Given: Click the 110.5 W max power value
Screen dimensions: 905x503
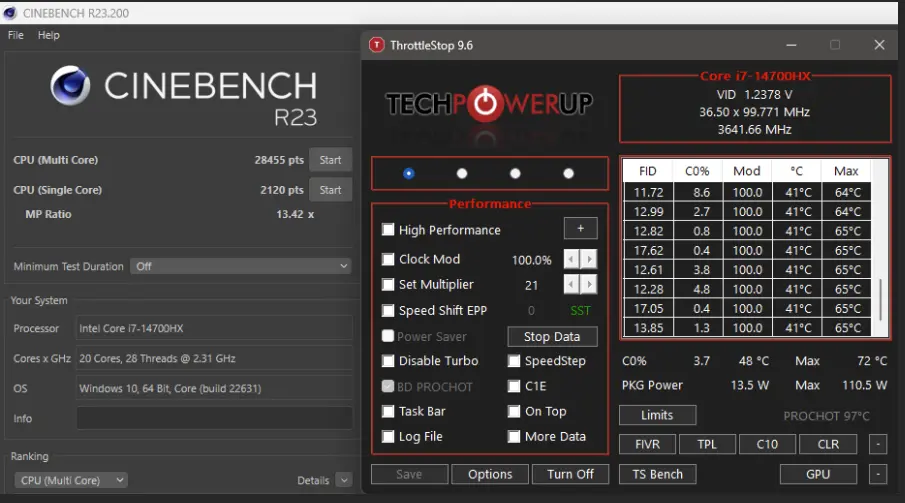Looking at the screenshot, I should click(864, 385).
